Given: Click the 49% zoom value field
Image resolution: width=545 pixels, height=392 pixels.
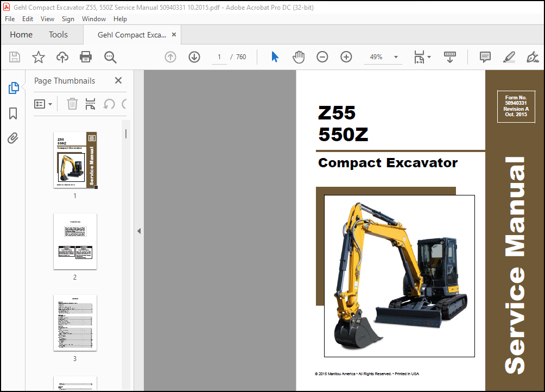Looking at the screenshot, I should [x=376, y=57].
